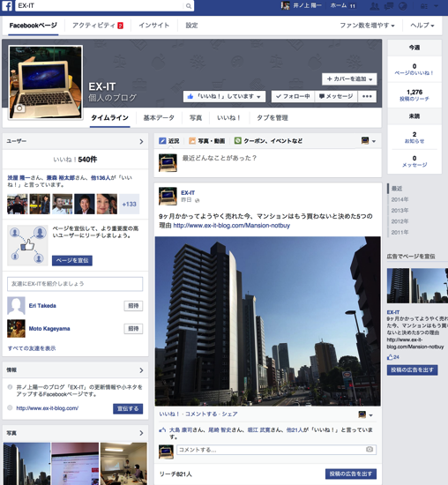The width and height of the screenshot is (448, 485).
Task: Open the ヘルプ dropdown
Action: coord(422,26)
